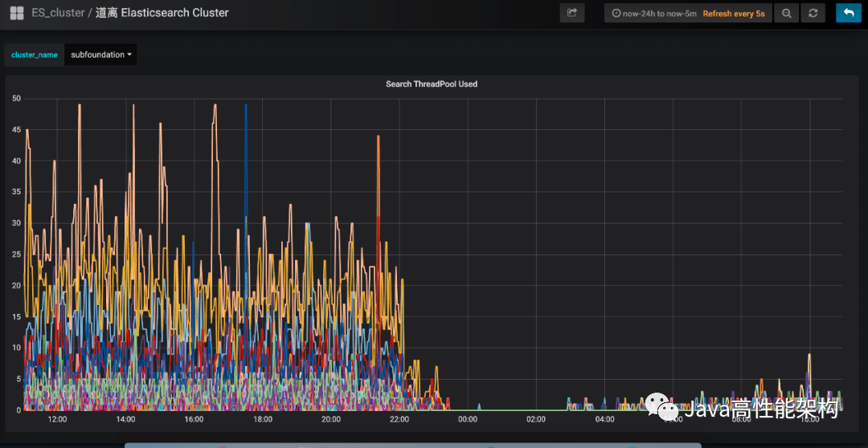868x448 pixels.
Task: Click the 00:00 time label on x-axis
Action: click(468, 419)
